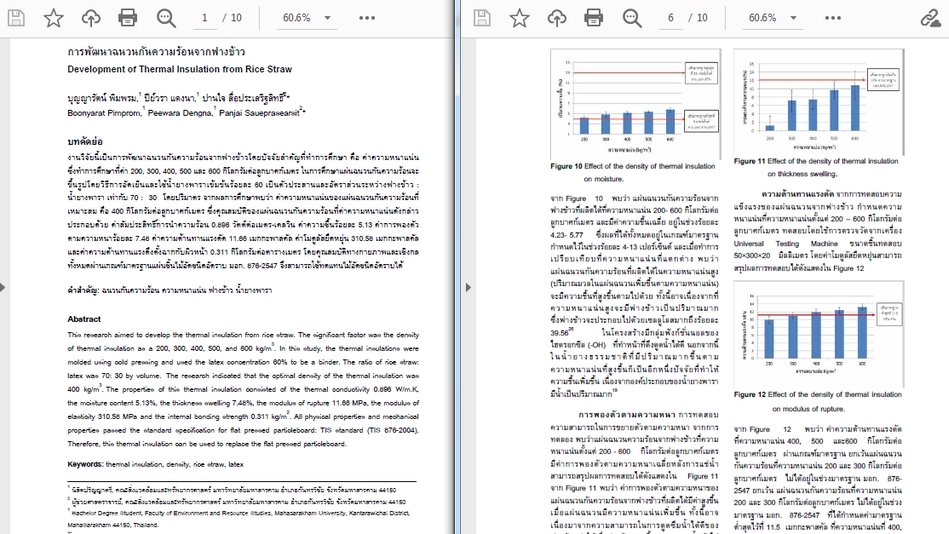Click the Figure 11 chart image

click(x=819, y=102)
